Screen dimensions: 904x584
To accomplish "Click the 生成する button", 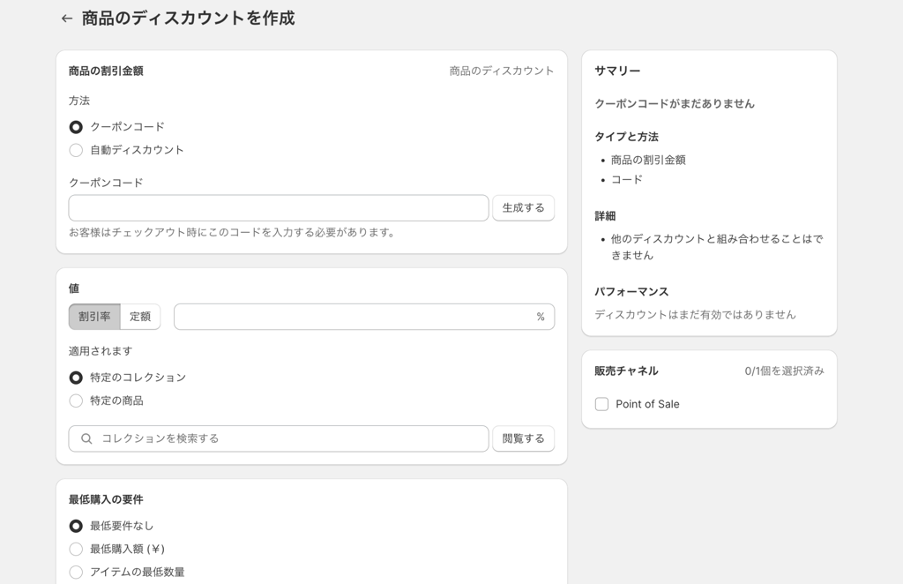I will [523, 208].
